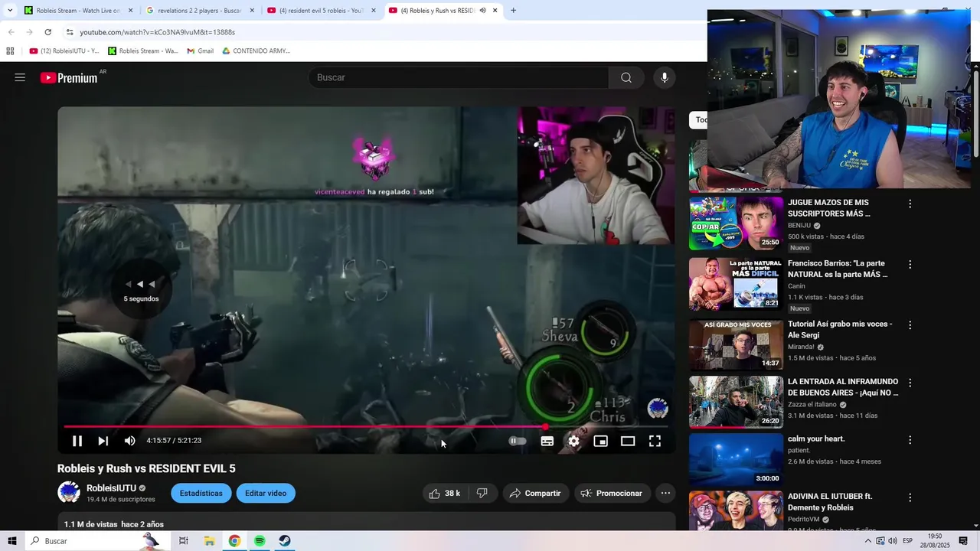Open options menu for ADIVINA EL IUTUBER video
Image resolution: width=980 pixels, height=551 pixels.
click(x=910, y=497)
